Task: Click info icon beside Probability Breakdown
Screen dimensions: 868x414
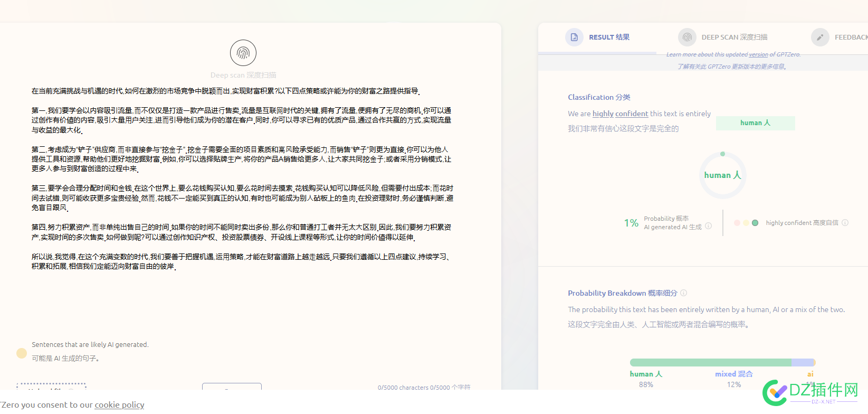Action: point(683,293)
